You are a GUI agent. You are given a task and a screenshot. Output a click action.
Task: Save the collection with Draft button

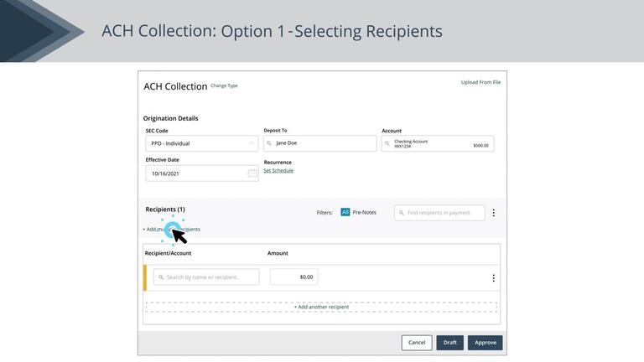tap(449, 343)
